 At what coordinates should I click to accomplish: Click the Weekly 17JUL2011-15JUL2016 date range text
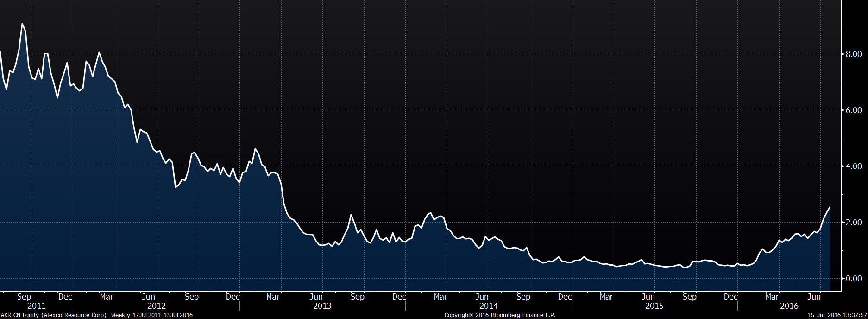point(152,315)
